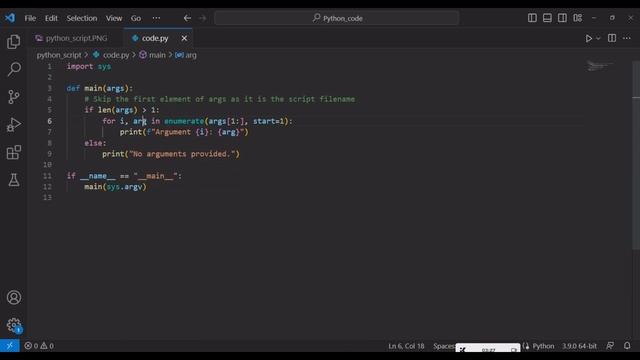Image resolution: width=640 pixels, height=360 pixels.
Task: Open the Search view in activity bar
Action: tap(13, 69)
